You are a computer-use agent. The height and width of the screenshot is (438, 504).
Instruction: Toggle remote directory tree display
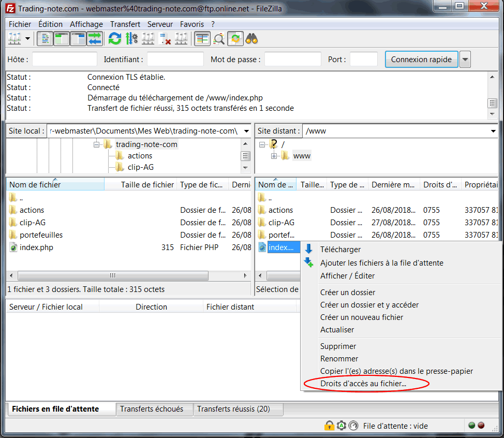(78, 39)
